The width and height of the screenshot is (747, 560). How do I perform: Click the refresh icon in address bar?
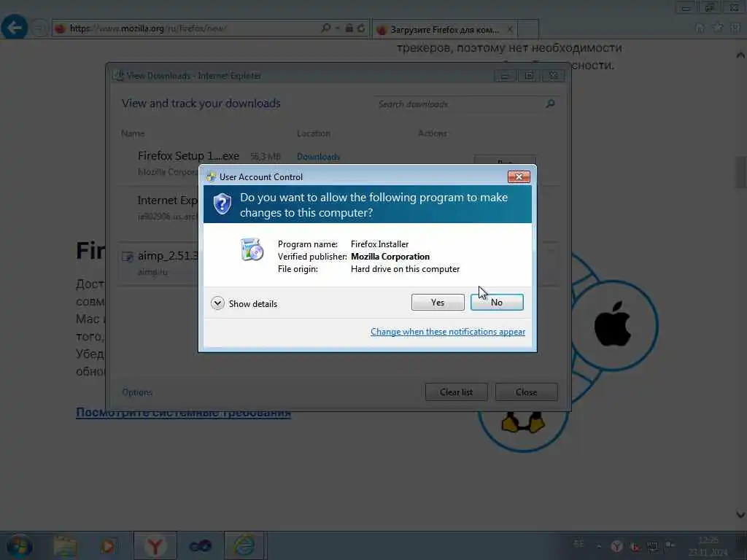point(361,28)
